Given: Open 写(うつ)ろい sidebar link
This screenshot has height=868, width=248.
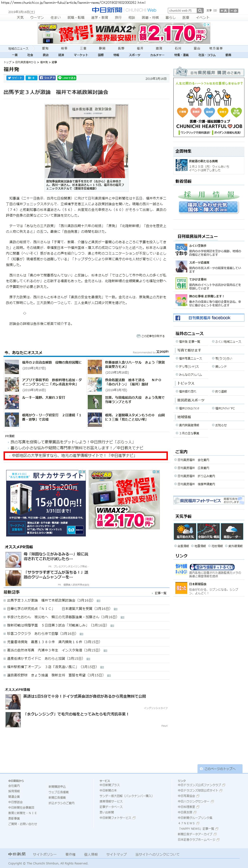Looking at the screenshot, I should [x=223, y=359].
